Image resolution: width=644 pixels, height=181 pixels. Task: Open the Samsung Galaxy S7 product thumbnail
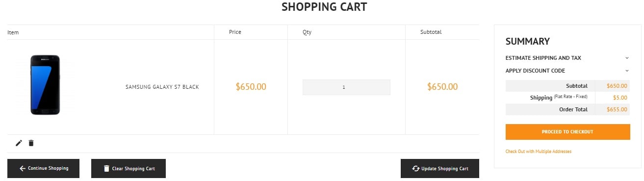(45, 84)
